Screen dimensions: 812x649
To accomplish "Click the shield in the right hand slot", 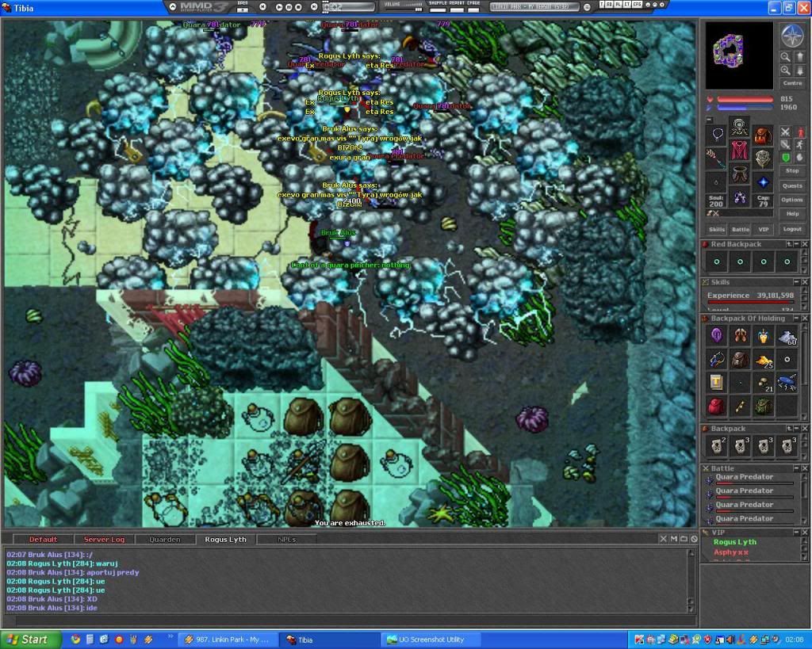I will pos(762,158).
